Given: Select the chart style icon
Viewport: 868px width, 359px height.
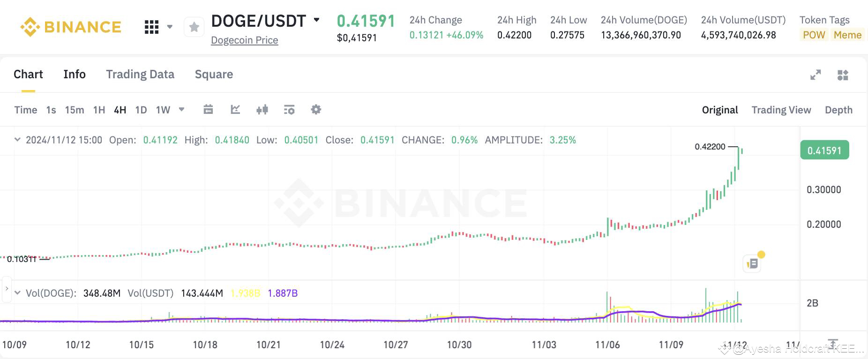Looking at the screenshot, I should 235,109.
